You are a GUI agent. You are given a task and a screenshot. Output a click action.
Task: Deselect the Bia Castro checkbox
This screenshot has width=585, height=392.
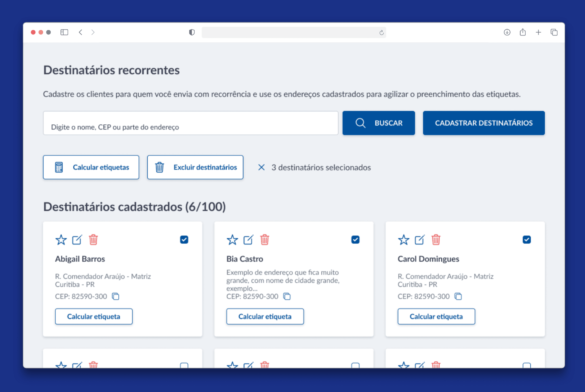coord(355,240)
